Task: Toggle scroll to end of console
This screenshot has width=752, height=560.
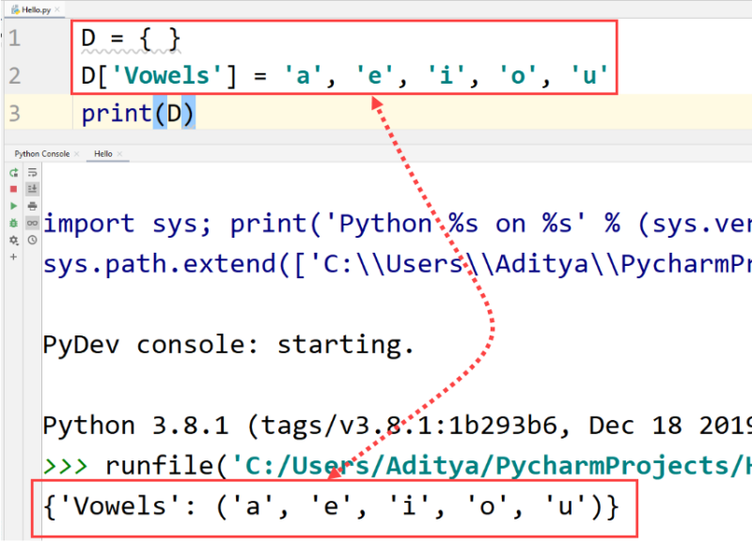Action: tap(32, 189)
